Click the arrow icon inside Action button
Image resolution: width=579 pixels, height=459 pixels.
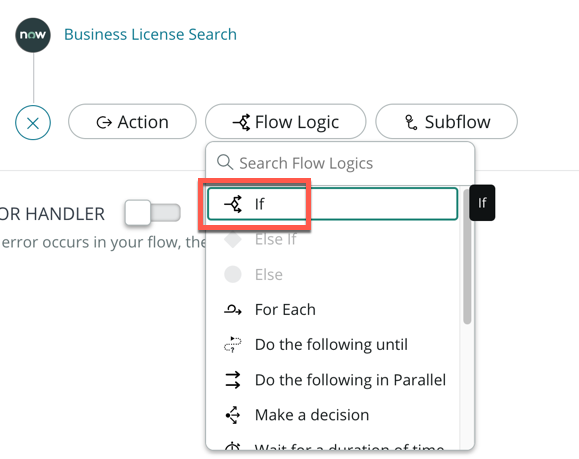(104, 122)
